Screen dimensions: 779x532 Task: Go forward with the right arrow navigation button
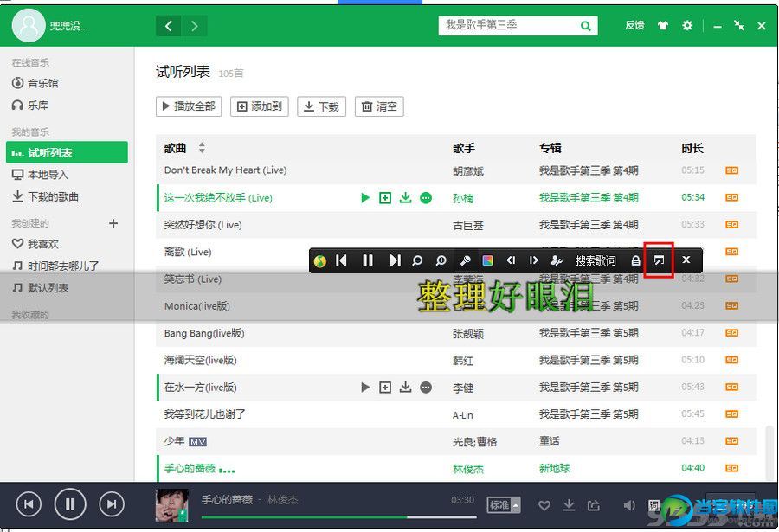click(x=195, y=26)
